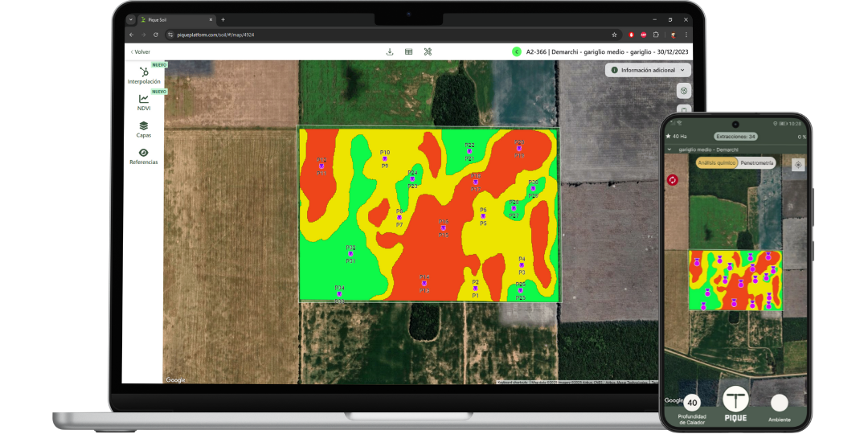This screenshot has width=868, height=434.
Task: Bookmark this page with the star icon
Action: coord(614,35)
